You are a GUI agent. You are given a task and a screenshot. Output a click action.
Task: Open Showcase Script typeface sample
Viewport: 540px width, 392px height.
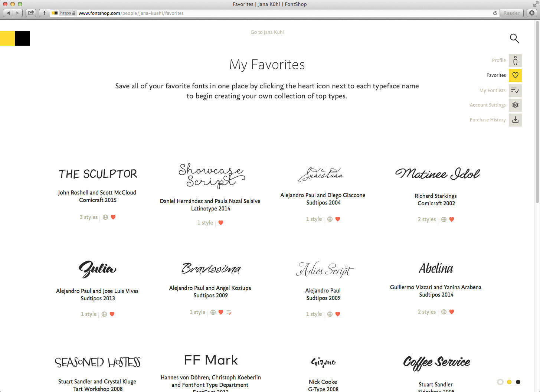[212, 176]
